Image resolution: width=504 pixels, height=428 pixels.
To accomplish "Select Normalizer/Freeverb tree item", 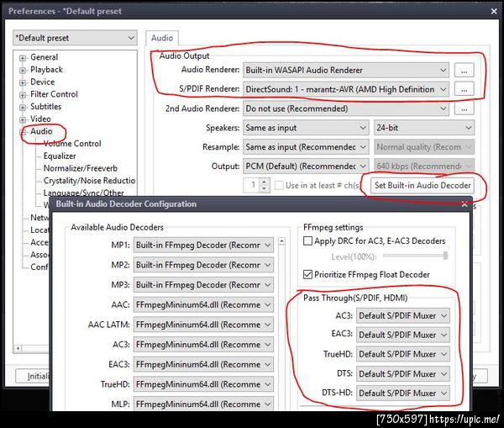I will point(81,168).
